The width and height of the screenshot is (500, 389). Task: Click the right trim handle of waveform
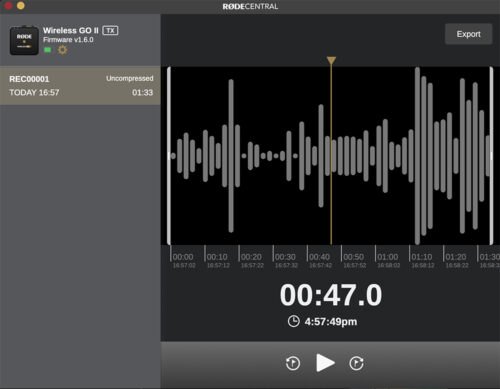coord(491,156)
